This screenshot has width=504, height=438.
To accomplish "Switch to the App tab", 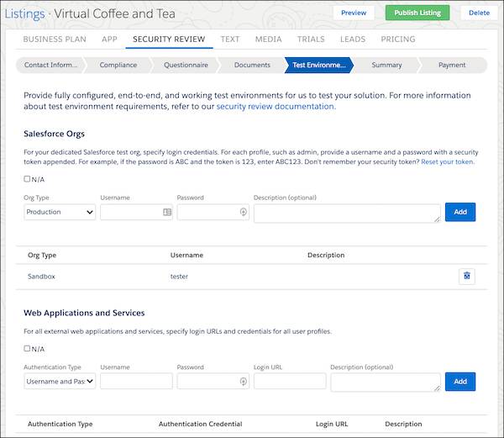I will coord(109,40).
